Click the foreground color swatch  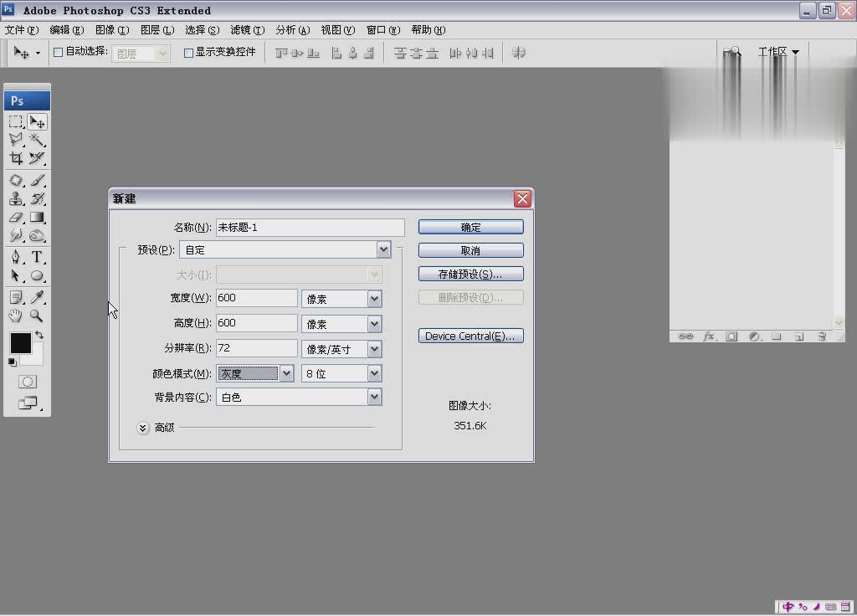coord(21,343)
